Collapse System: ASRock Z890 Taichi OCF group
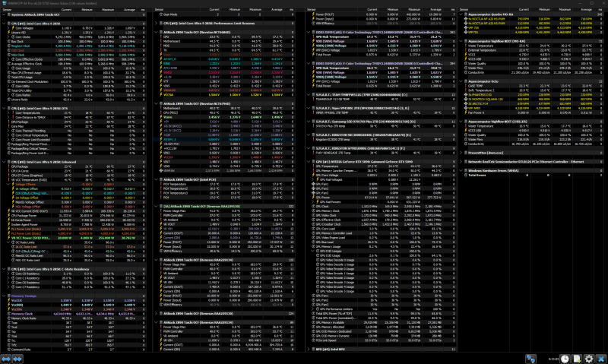Screen dimensions: 608x364 pyautogui.click(x=4, y=14)
